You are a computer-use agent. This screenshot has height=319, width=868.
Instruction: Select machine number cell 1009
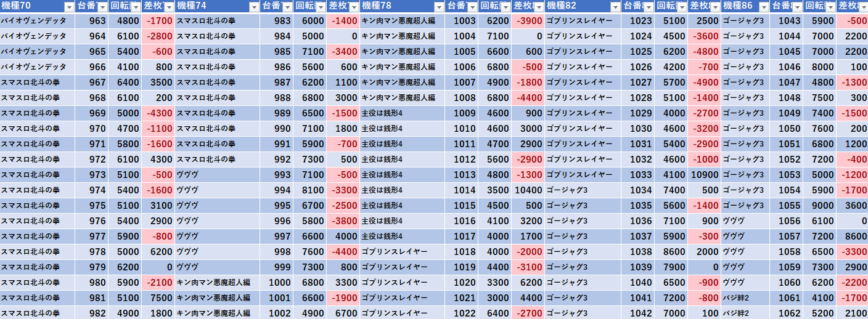(x=462, y=113)
